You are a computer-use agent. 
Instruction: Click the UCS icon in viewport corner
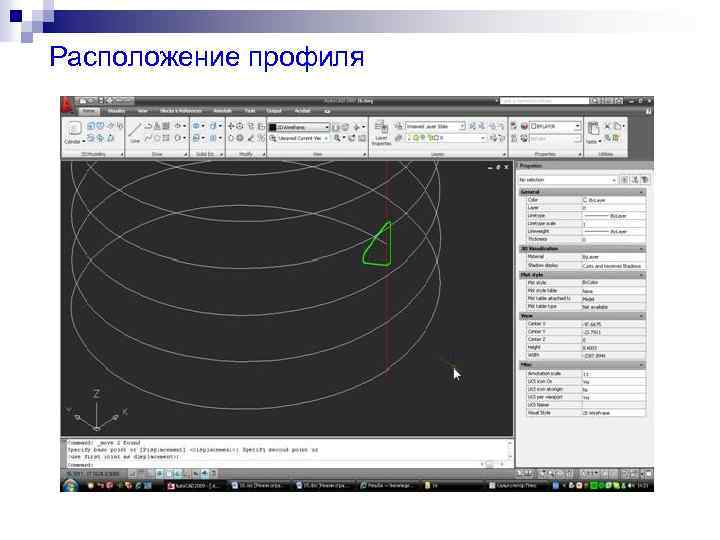click(97, 410)
